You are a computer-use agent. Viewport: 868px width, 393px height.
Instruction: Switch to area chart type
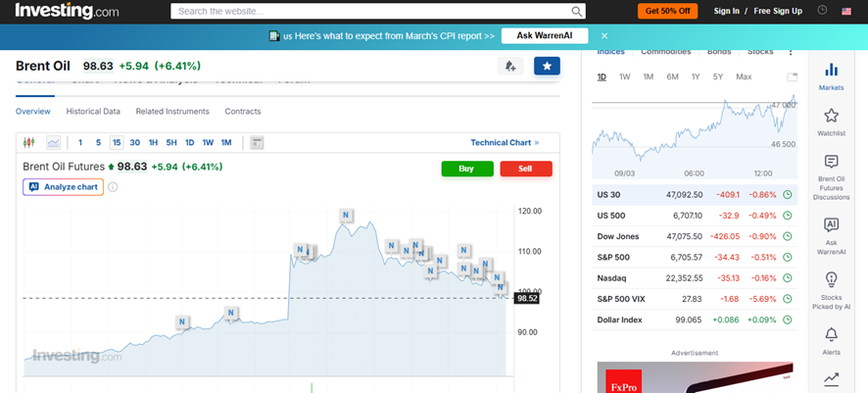pos(53,142)
